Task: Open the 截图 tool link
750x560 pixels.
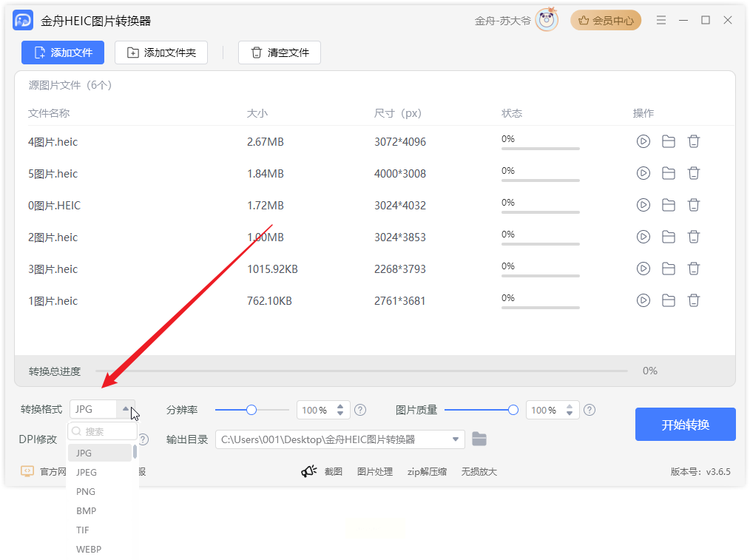Action: [x=334, y=471]
